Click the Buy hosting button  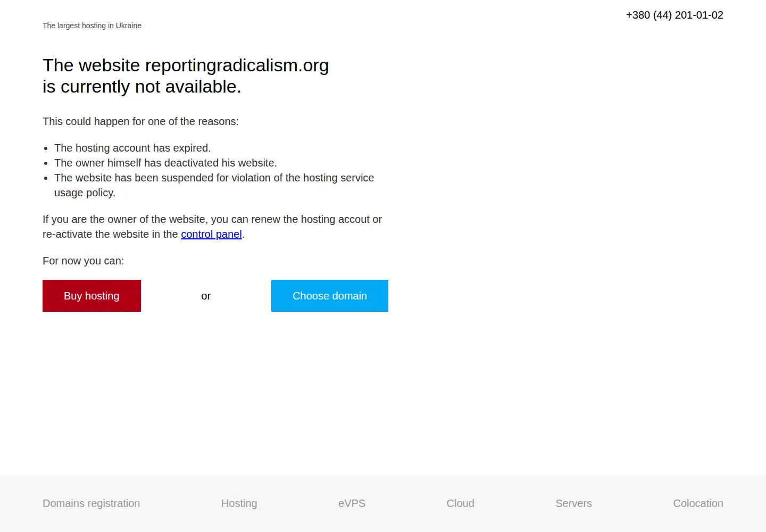click(91, 296)
